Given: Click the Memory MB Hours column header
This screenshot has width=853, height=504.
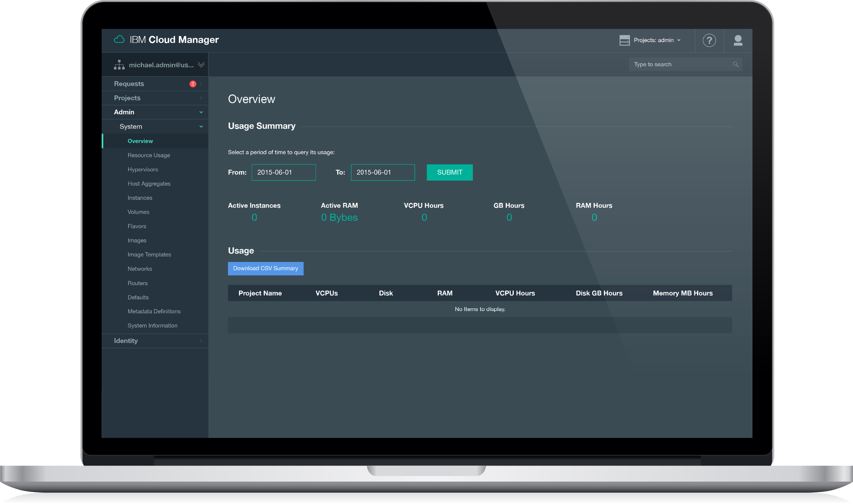Looking at the screenshot, I should 683,293.
